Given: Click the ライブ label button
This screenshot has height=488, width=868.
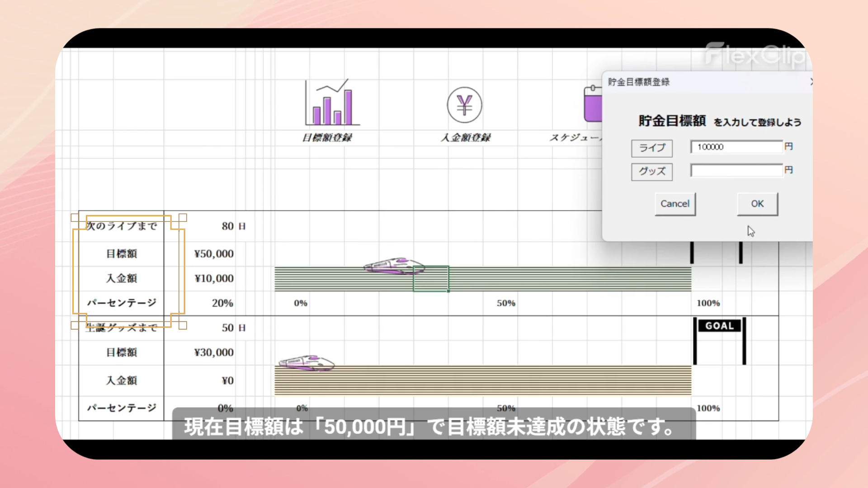Looking at the screenshot, I should coord(651,148).
